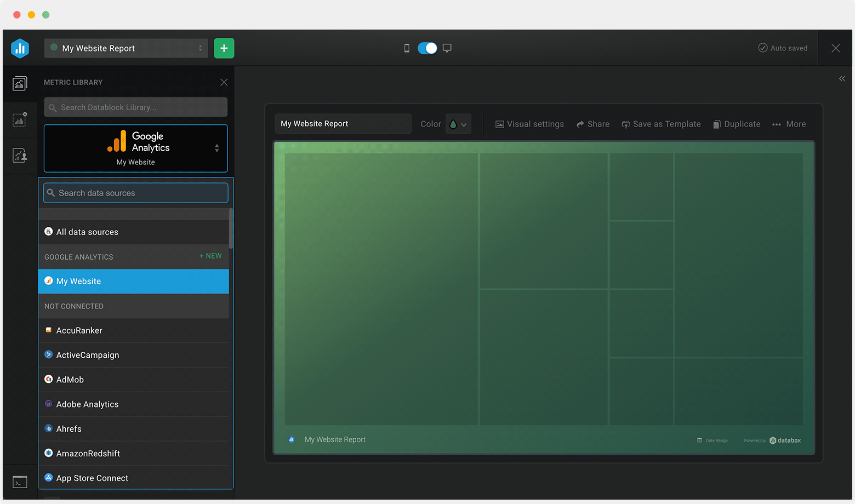Open the More options menu
855x504 pixels.
[x=789, y=124]
